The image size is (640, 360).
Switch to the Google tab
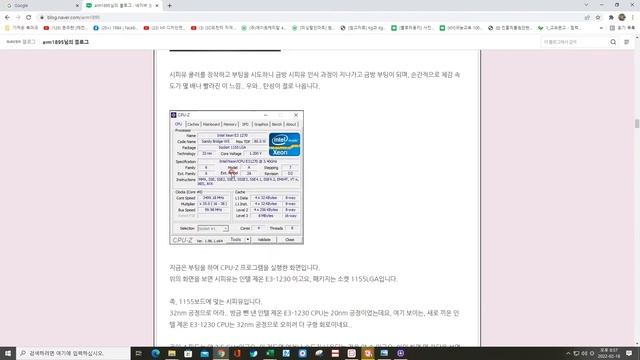41,6
